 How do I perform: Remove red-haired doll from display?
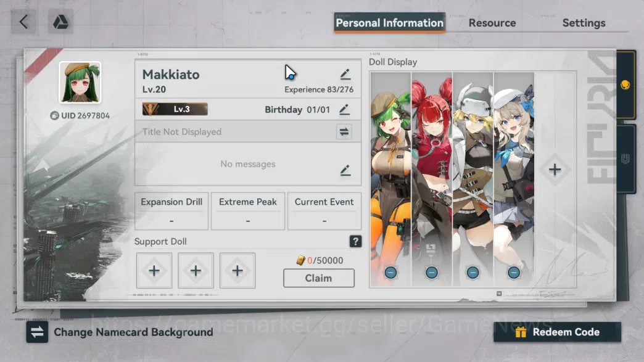432,272
